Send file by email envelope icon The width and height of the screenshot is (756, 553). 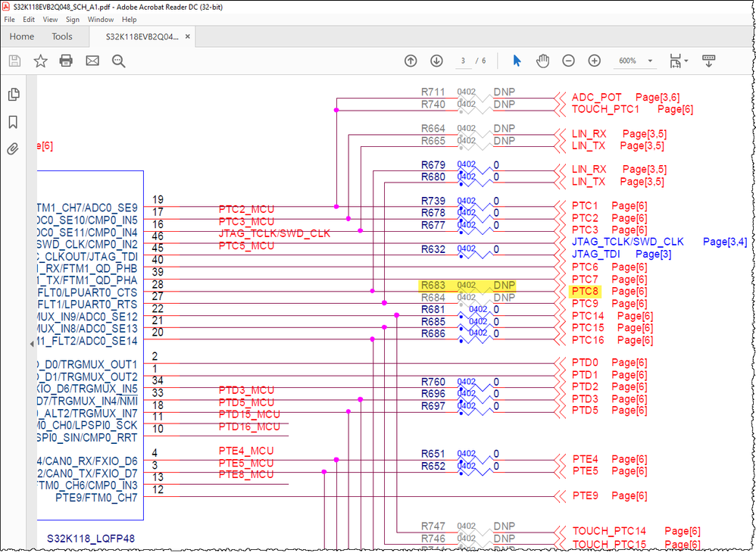pos(92,61)
